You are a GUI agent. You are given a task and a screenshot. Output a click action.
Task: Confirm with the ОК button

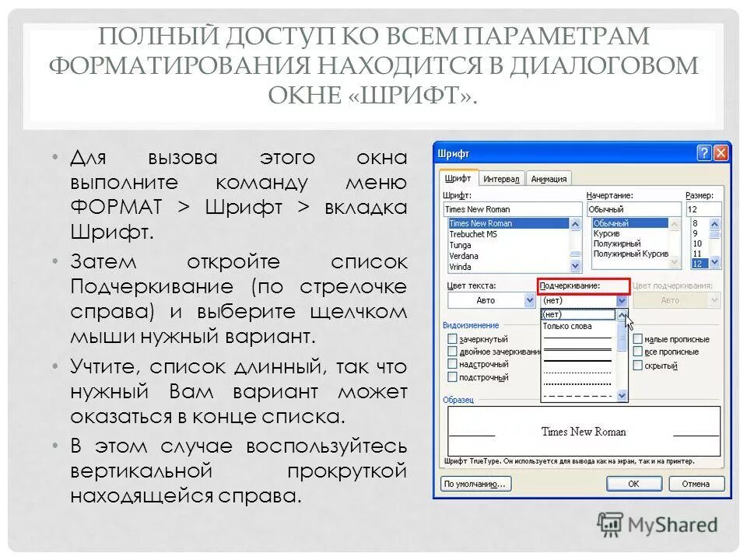tap(633, 484)
